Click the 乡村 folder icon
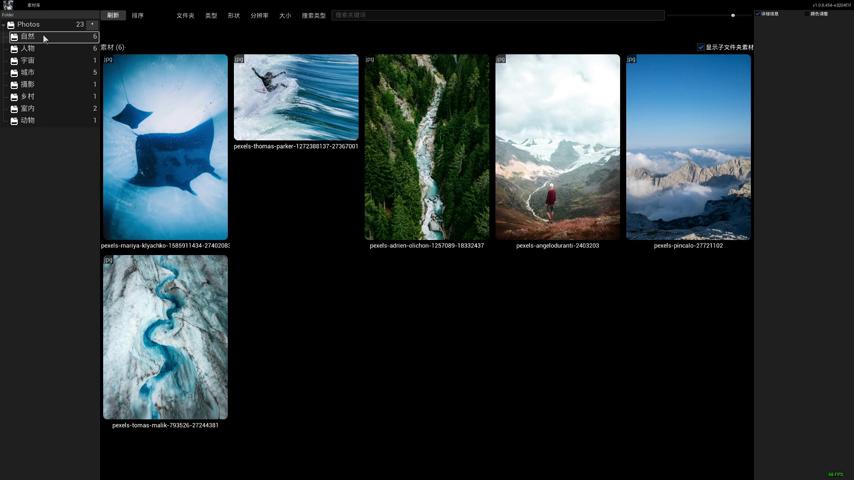 14,97
